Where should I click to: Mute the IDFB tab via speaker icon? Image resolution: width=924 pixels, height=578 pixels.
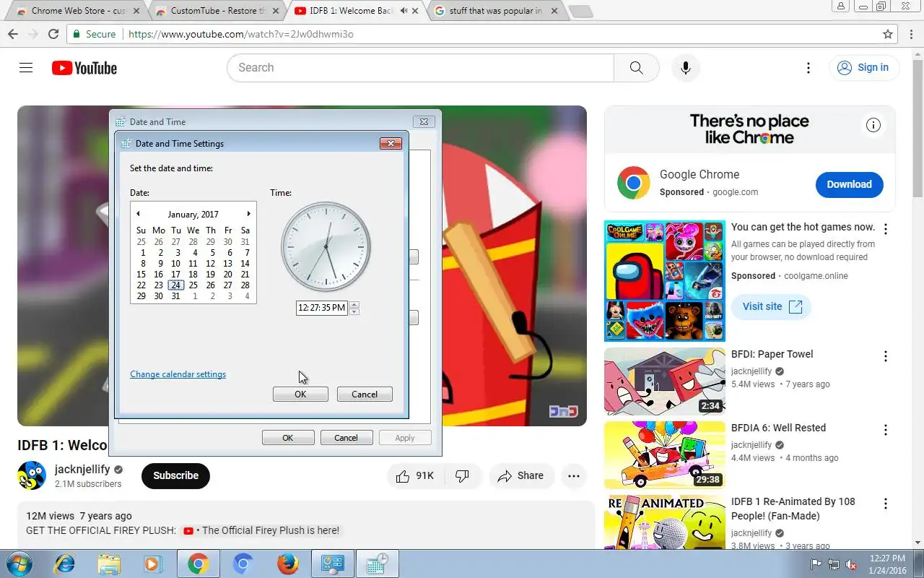click(x=404, y=11)
